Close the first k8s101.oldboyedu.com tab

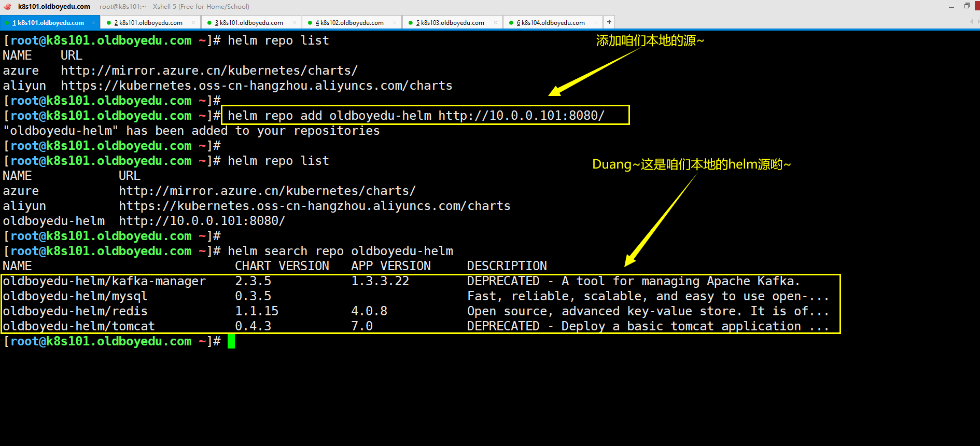point(93,23)
